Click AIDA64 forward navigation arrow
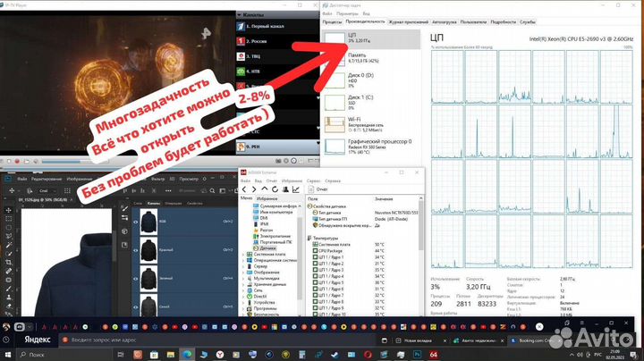644x361 pixels. 254,189
